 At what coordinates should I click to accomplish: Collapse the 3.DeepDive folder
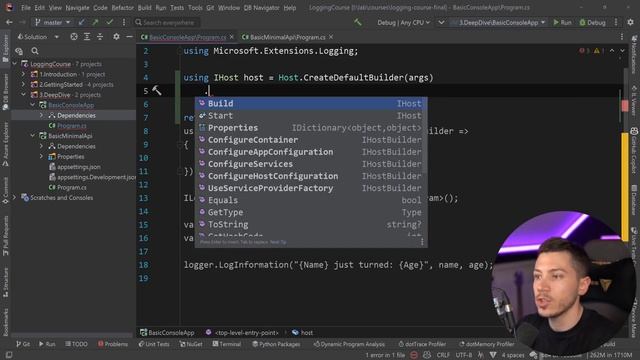coord(23,95)
